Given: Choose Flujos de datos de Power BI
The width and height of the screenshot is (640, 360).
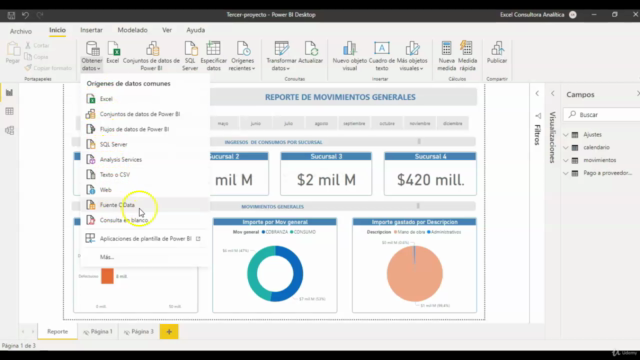Looking at the screenshot, I should 145,129.
